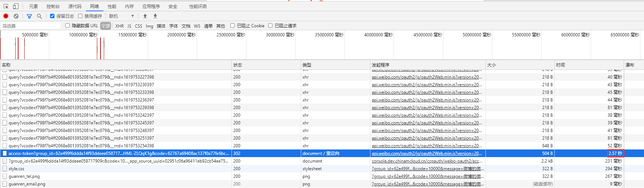Click the inspect element picker icon
The height and width of the screenshot is (188, 644).
[6, 6]
